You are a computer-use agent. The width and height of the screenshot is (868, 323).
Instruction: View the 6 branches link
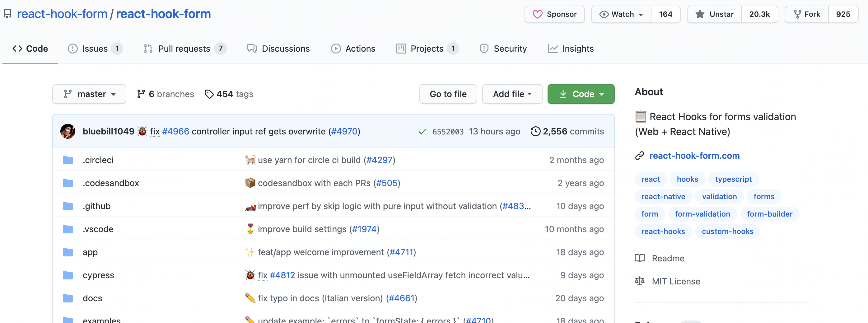(x=166, y=94)
